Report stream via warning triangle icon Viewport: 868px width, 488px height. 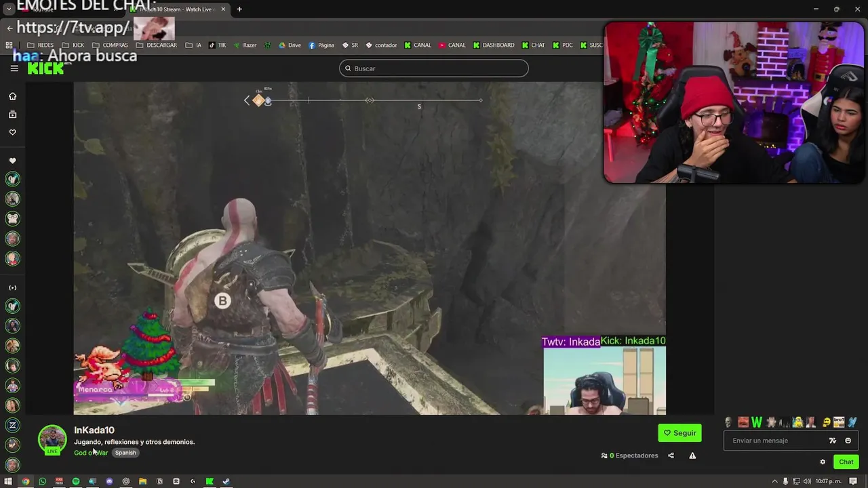pyautogui.click(x=692, y=455)
